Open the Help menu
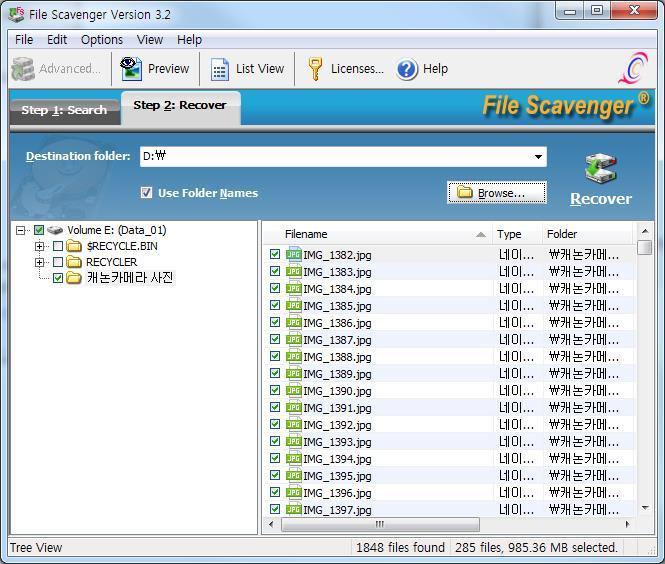This screenshot has width=665, height=564. coord(189,39)
